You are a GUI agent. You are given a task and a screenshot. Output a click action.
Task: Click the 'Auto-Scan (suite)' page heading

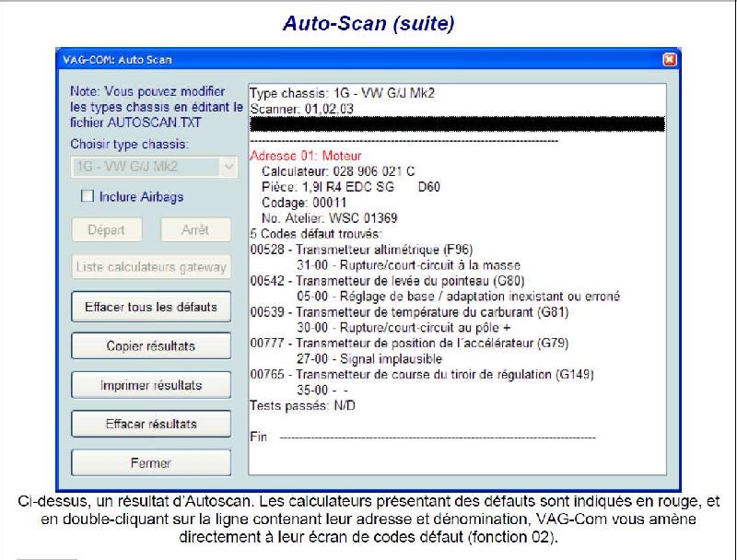368,24
